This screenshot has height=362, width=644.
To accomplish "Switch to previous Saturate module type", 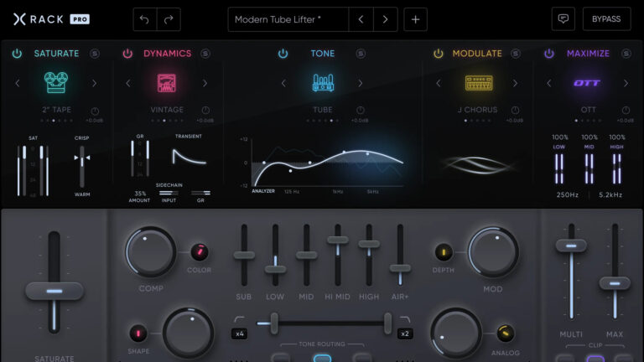I will coord(18,83).
